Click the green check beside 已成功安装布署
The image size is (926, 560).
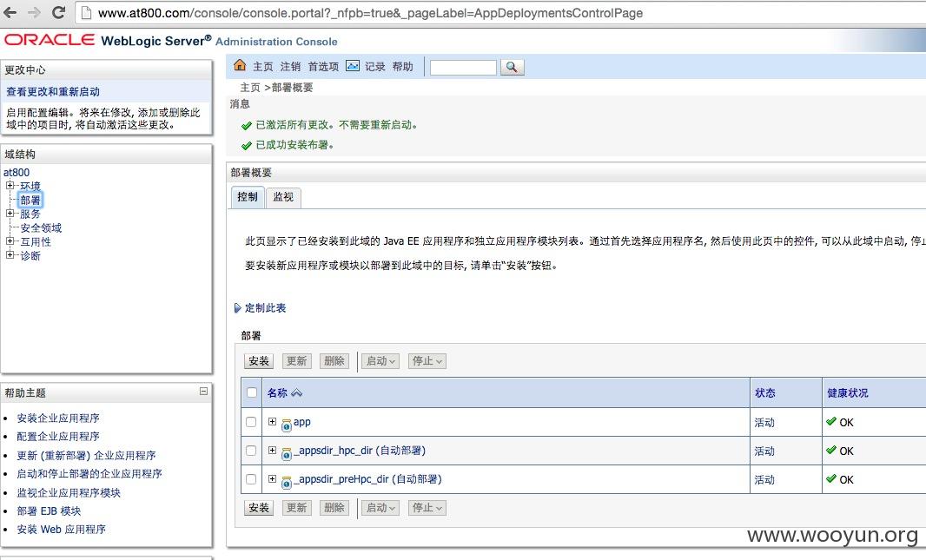(x=247, y=145)
